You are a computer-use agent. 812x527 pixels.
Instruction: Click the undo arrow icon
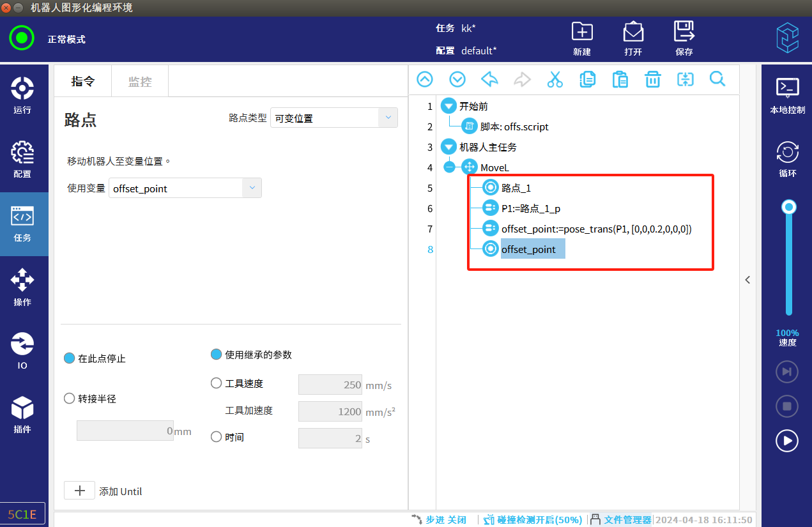(x=489, y=79)
